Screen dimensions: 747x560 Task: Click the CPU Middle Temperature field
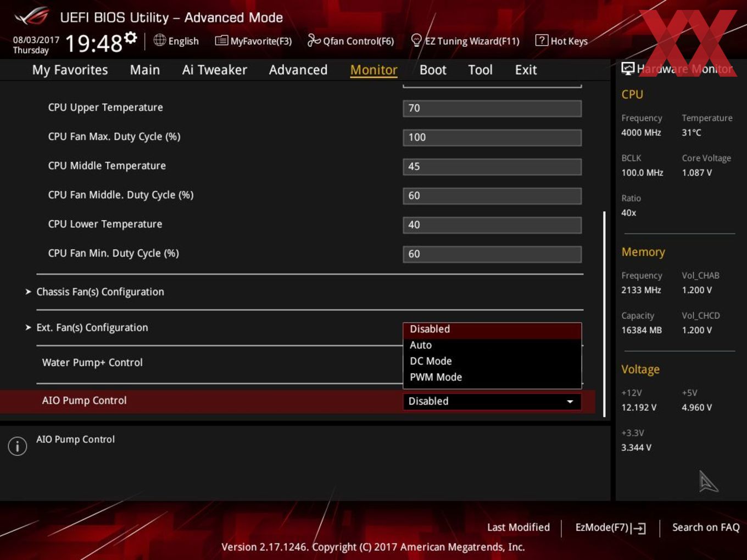coord(492,166)
